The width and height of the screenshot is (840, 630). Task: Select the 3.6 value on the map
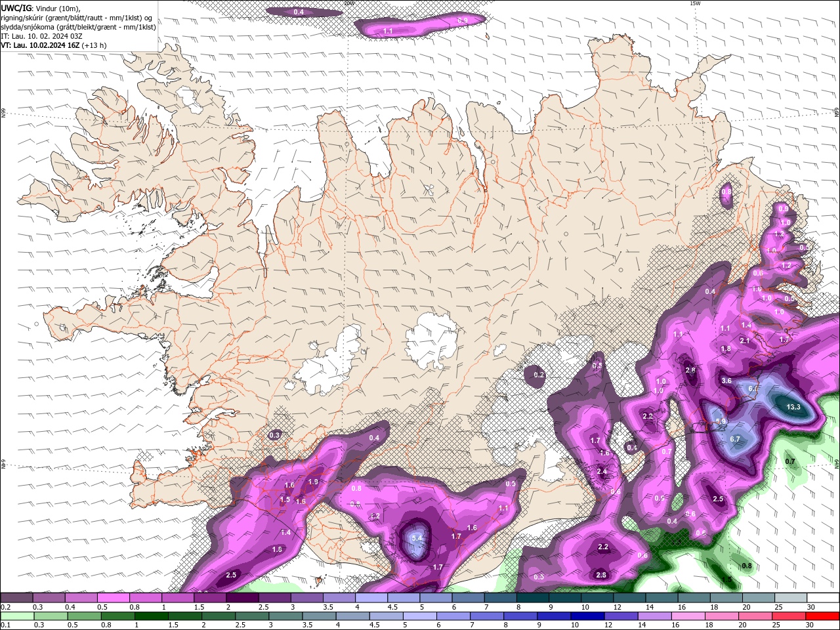point(726,381)
